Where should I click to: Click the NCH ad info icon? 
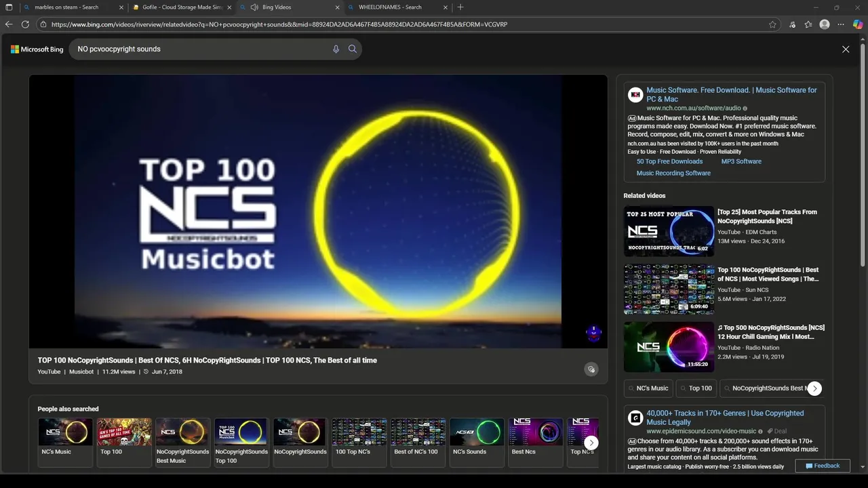(745, 108)
